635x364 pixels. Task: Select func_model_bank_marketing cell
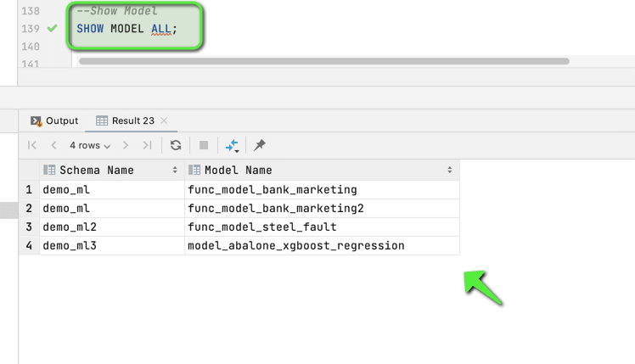tap(322, 189)
